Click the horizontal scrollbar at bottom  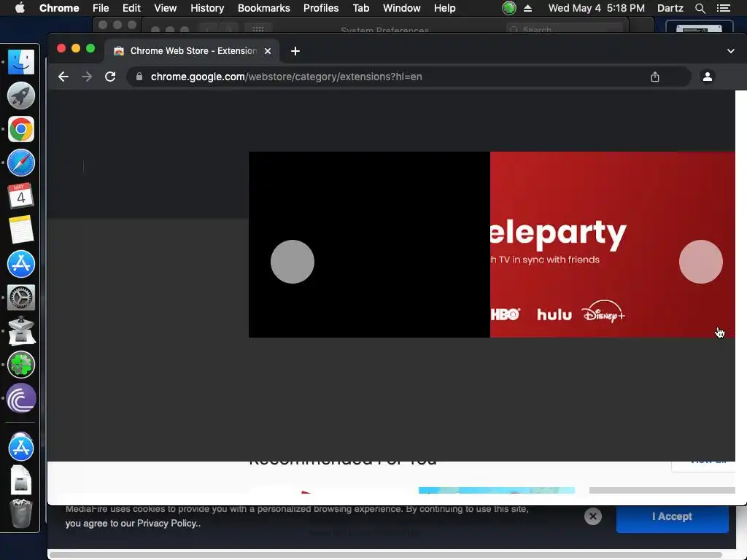click(386, 555)
